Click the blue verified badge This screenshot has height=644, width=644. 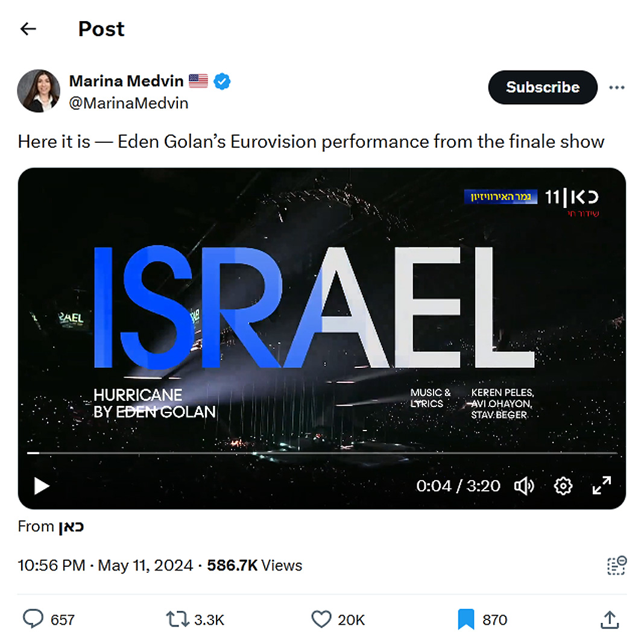coord(223,81)
